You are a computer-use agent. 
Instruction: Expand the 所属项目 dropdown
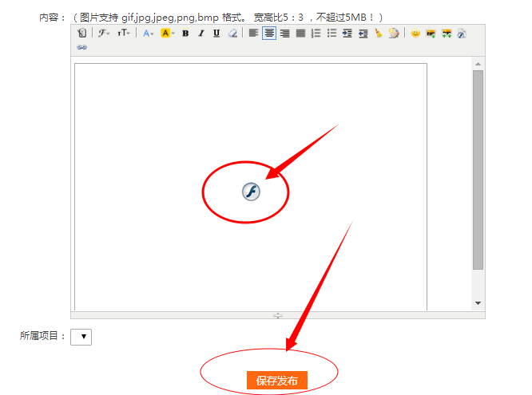click(x=81, y=337)
